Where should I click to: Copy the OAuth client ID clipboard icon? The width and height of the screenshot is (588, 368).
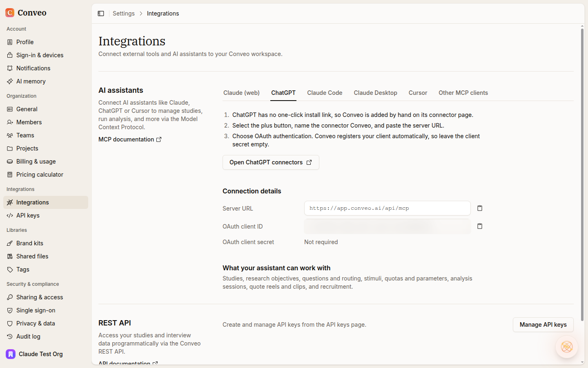click(x=480, y=226)
